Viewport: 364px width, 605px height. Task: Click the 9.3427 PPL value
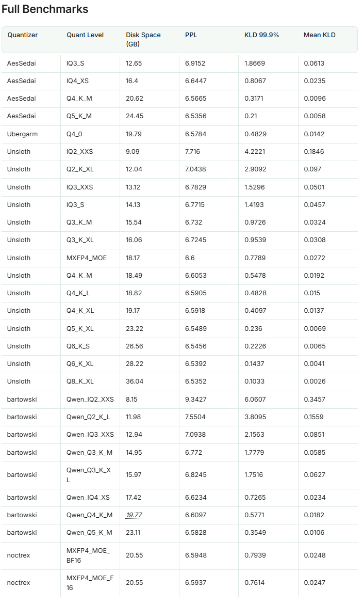point(196,399)
